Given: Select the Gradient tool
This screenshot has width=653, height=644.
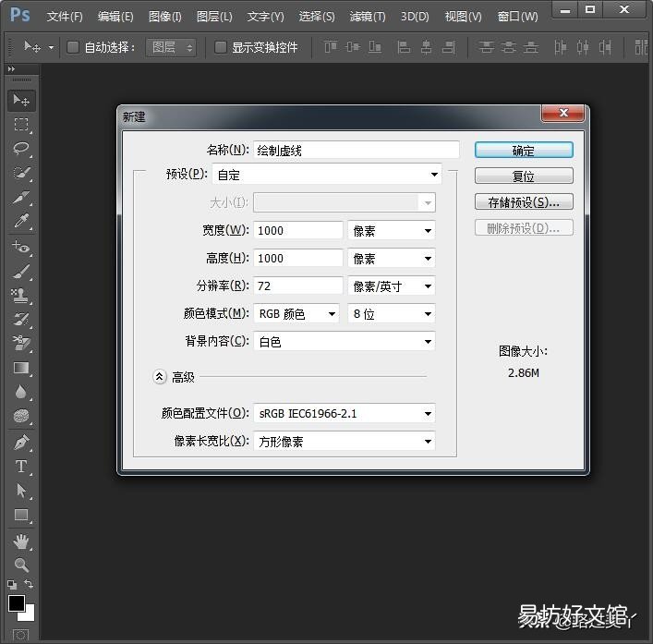Looking at the screenshot, I should tap(21, 368).
